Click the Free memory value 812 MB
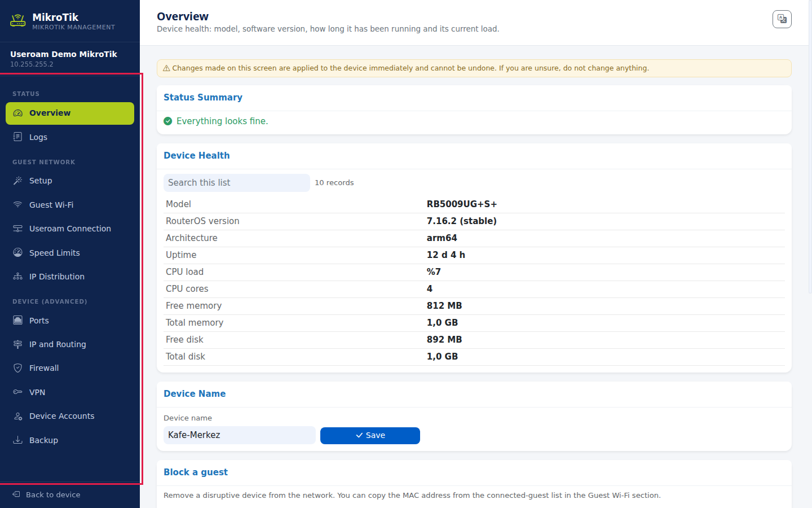Viewport: 812px width, 508px height. click(444, 306)
